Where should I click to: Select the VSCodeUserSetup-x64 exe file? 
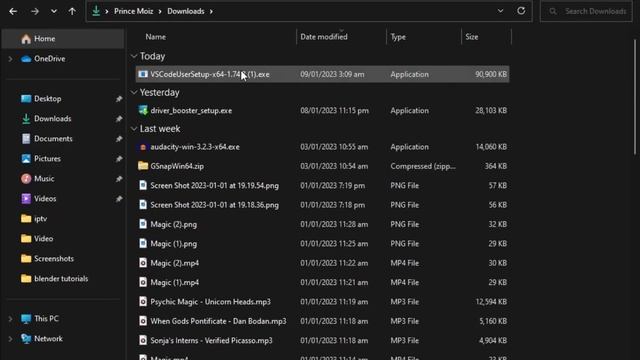322,74
